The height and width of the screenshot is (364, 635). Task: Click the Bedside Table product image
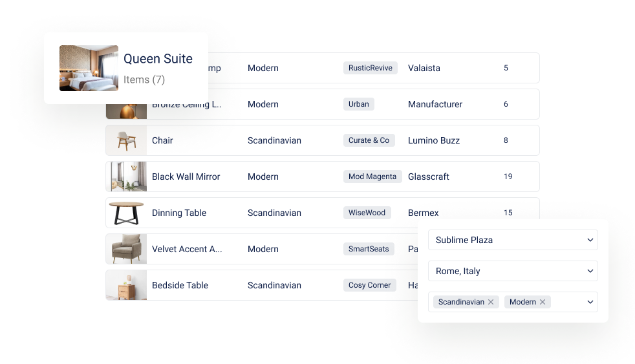pyautogui.click(x=126, y=285)
